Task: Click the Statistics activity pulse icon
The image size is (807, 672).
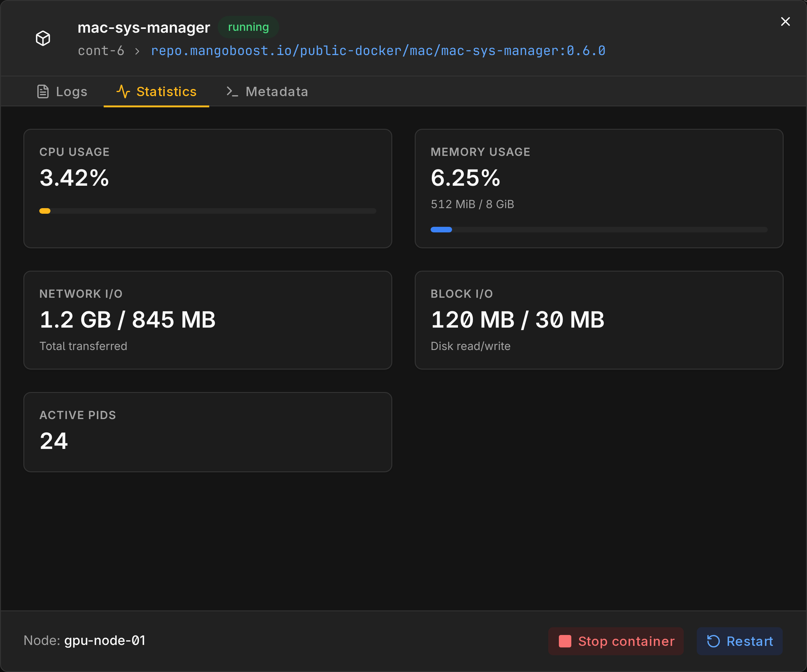Action: tap(123, 91)
